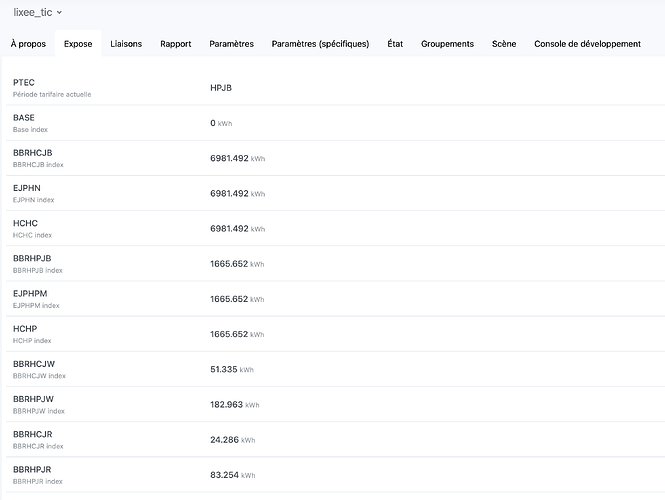Open the Groupements tab
Image resolution: width=665 pixels, height=500 pixels.
[x=447, y=44]
